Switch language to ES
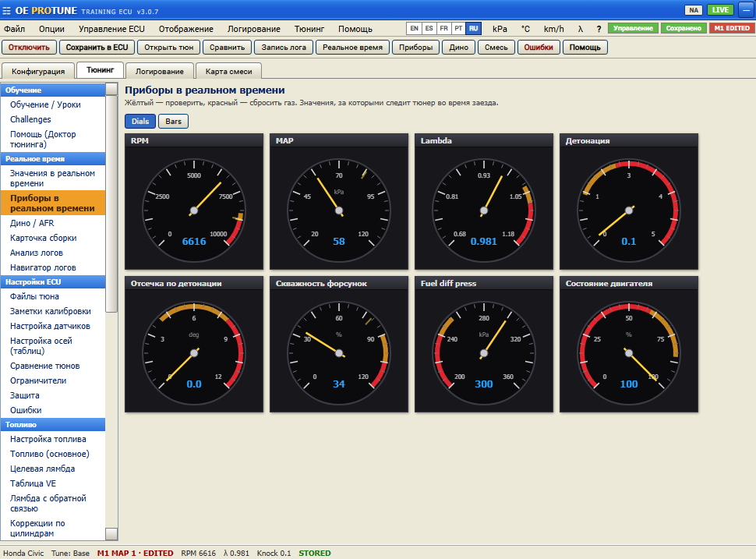 (429, 28)
